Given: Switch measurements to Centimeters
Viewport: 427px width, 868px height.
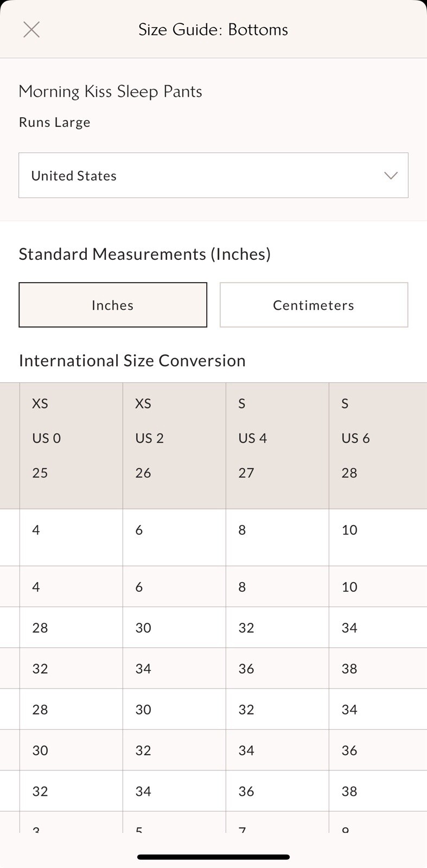Looking at the screenshot, I should pyautogui.click(x=314, y=305).
